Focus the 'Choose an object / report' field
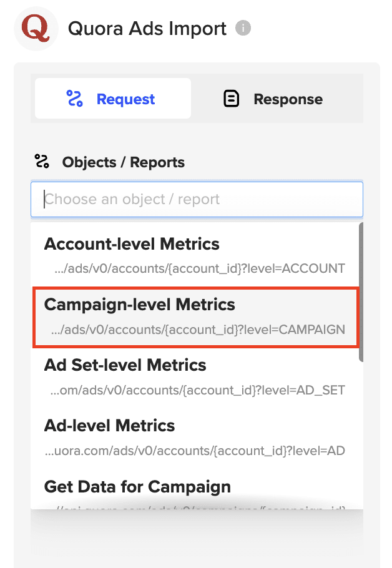Screen dimensions: 392x568 pos(197,199)
